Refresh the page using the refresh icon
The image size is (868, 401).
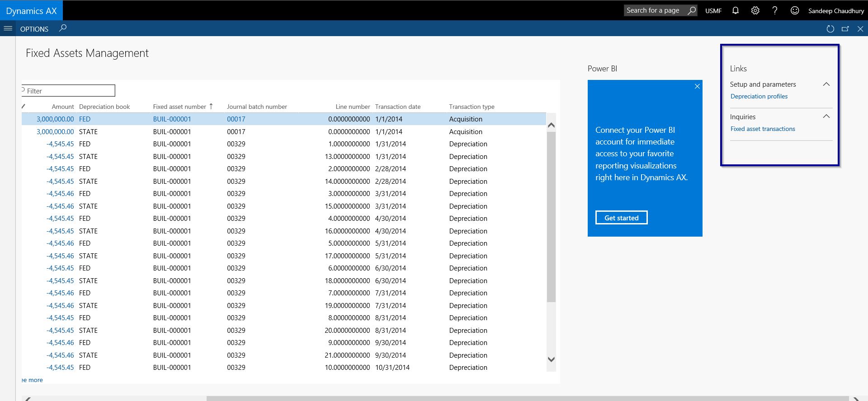click(x=830, y=29)
